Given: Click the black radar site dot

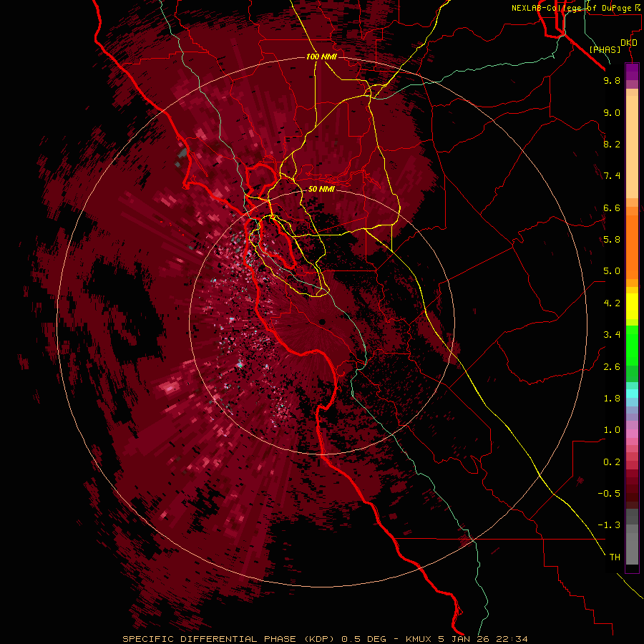Looking at the screenshot, I should [x=323, y=322].
